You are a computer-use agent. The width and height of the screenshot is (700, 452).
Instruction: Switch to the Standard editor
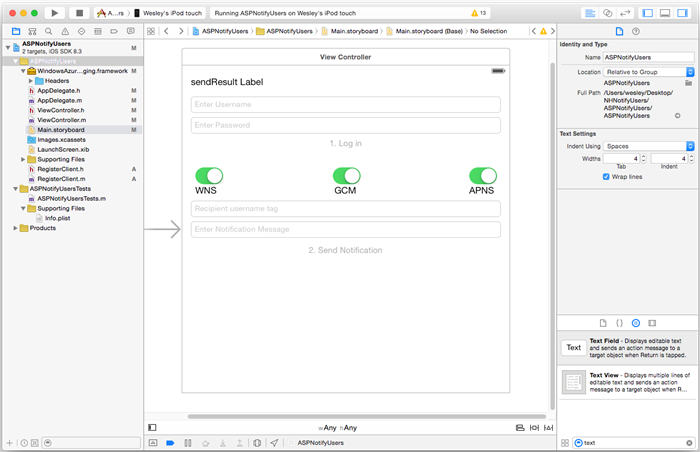[590, 13]
